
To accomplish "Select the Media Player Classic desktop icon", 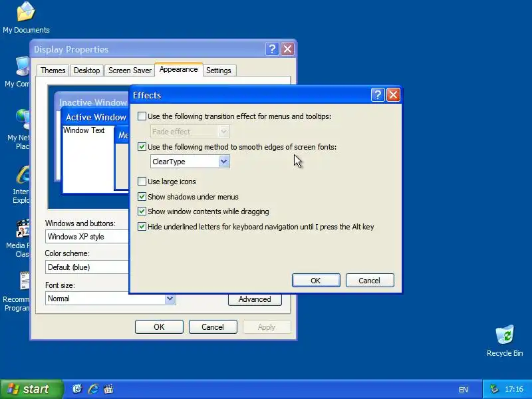I will click(x=18, y=239).
